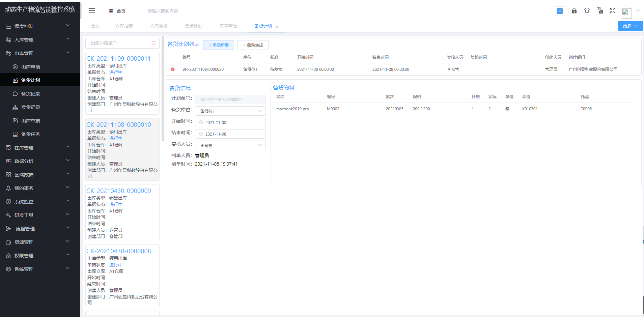644x317 pixels.
Task: Expand the user avatar dropdown arrow
Action: (x=638, y=10)
